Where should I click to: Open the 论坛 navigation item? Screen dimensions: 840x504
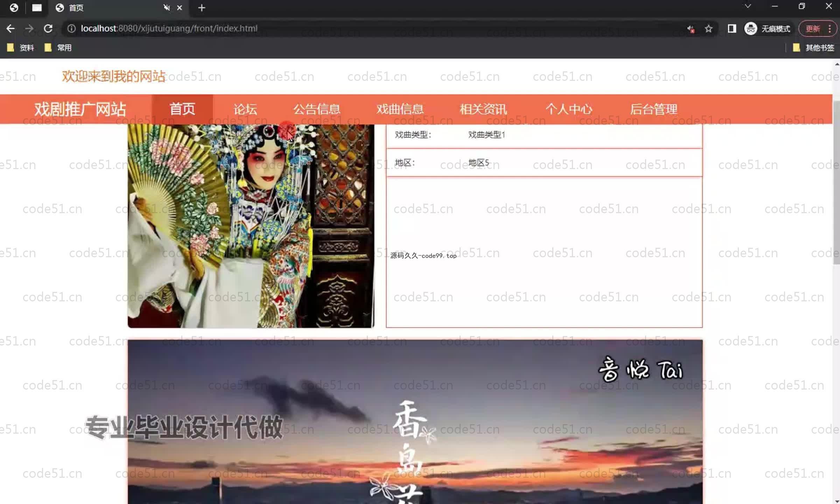pyautogui.click(x=245, y=109)
